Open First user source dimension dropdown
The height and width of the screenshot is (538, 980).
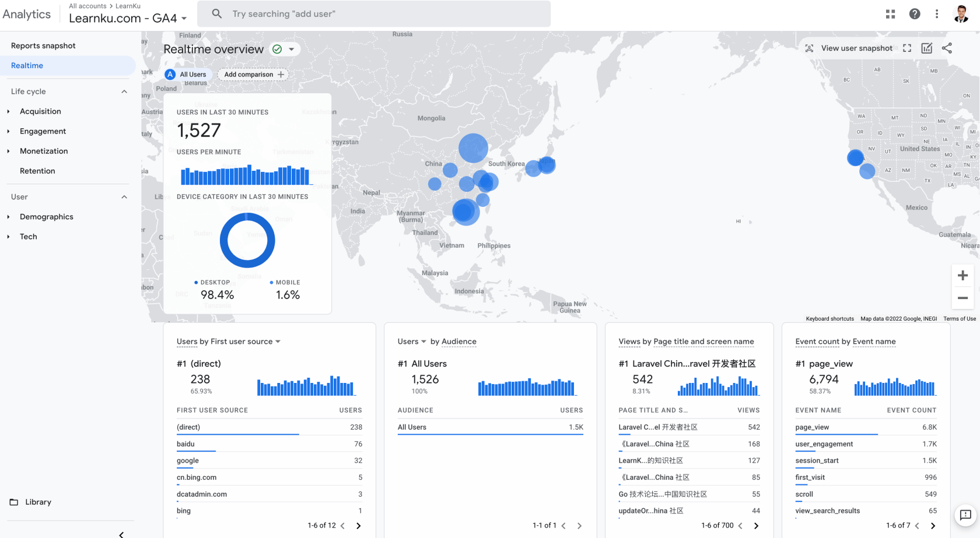coord(278,342)
